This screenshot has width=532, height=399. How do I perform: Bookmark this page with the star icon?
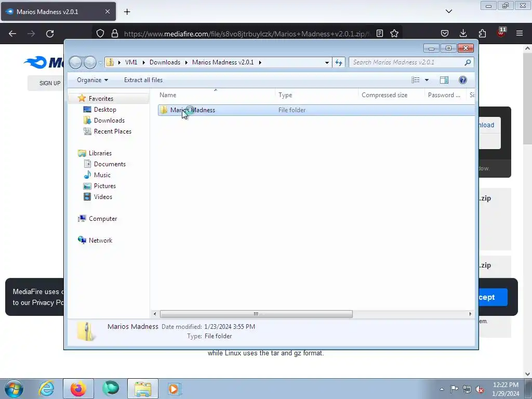click(x=394, y=34)
